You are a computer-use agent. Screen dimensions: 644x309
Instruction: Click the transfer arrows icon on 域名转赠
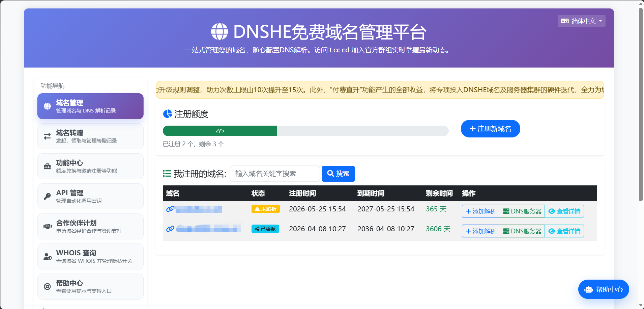tap(47, 136)
